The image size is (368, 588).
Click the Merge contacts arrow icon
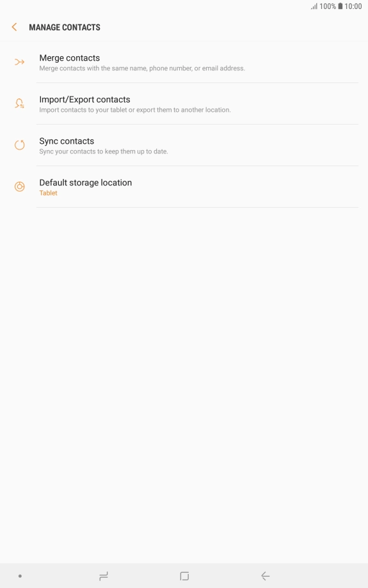(20, 62)
